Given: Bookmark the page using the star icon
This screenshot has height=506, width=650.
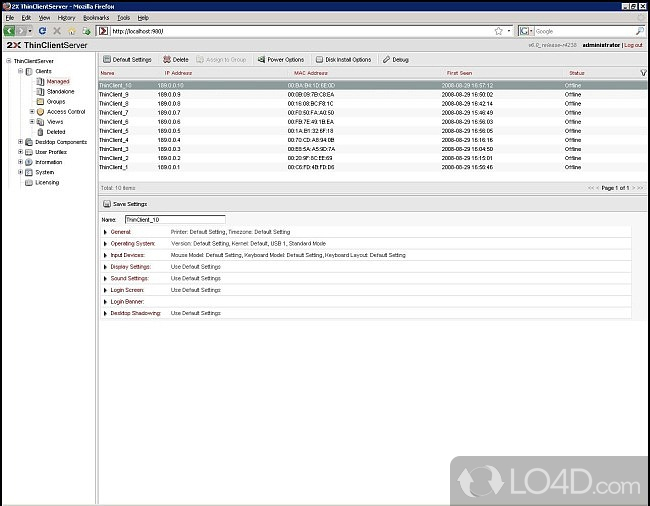Looking at the screenshot, I should point(499,31).
